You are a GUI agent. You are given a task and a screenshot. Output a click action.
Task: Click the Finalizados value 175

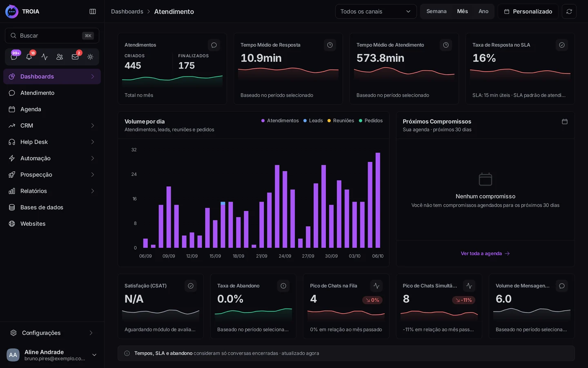point(187,65)
